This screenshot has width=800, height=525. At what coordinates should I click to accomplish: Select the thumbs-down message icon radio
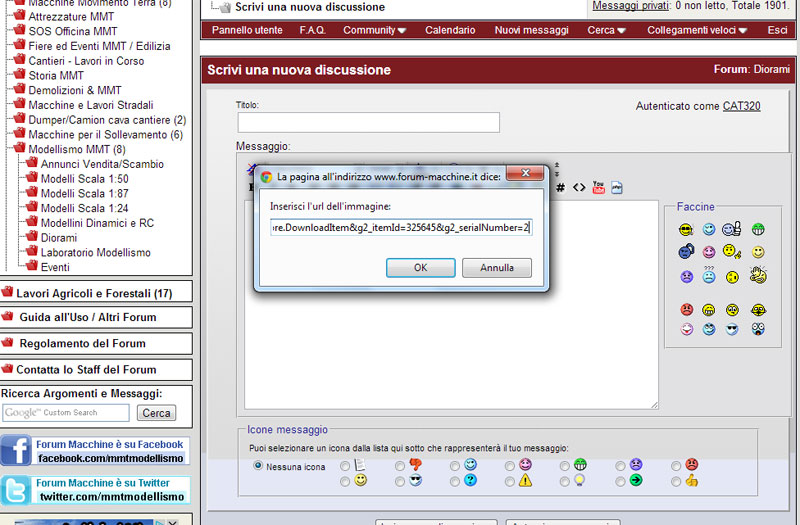pyautogui.click(x=400, y=466)
